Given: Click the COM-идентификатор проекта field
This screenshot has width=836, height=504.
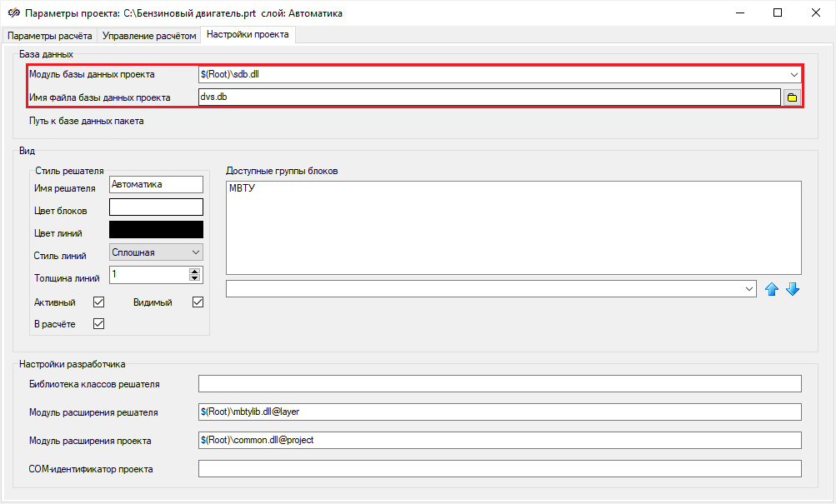Looking at the screenshot, I should click(x=498, y=469).
